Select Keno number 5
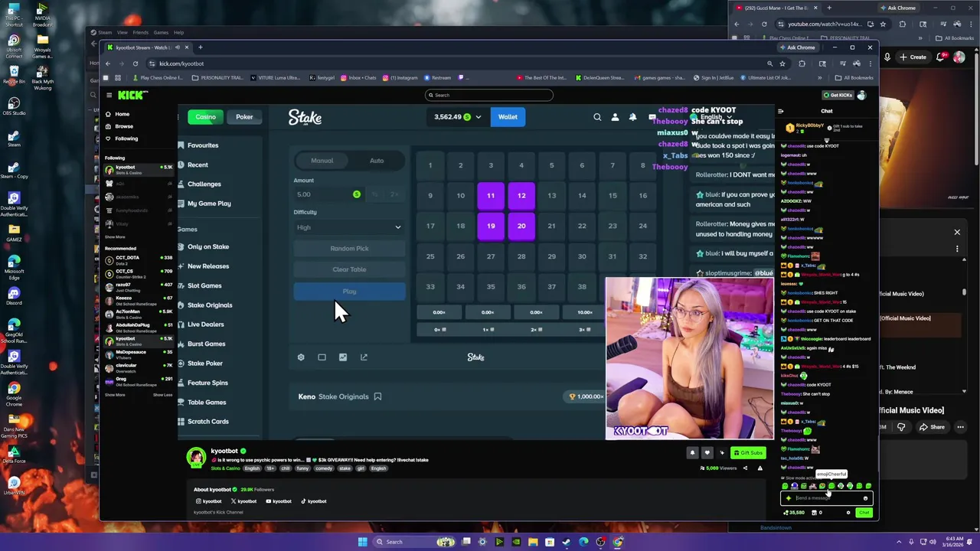 pyautogui.click(x=551, y=165)
